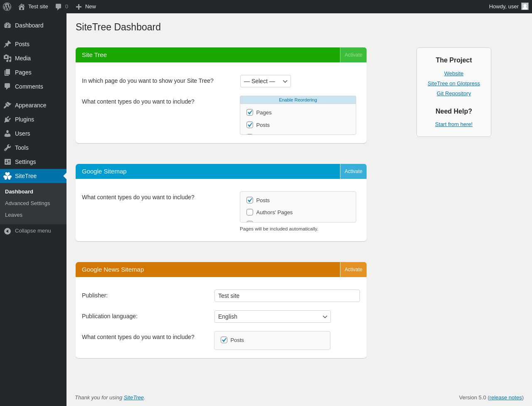Click the Publisher text field

(x=287, y=296)
